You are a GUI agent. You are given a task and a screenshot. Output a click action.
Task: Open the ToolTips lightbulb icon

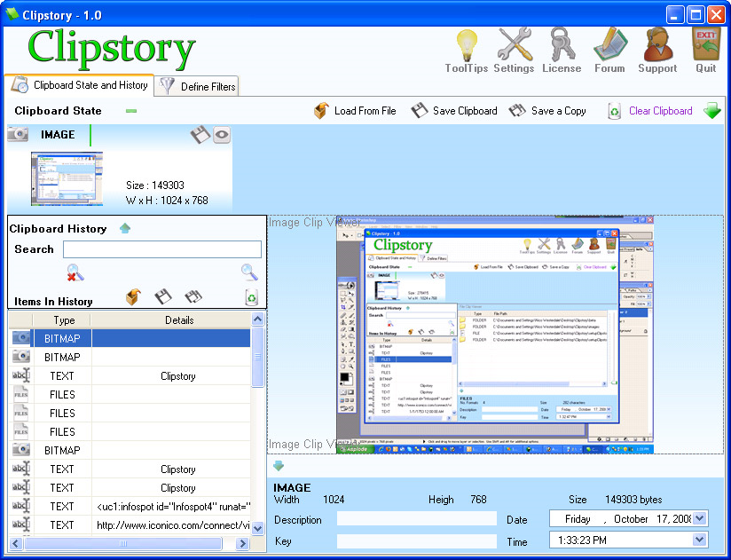tap(467, 44)
